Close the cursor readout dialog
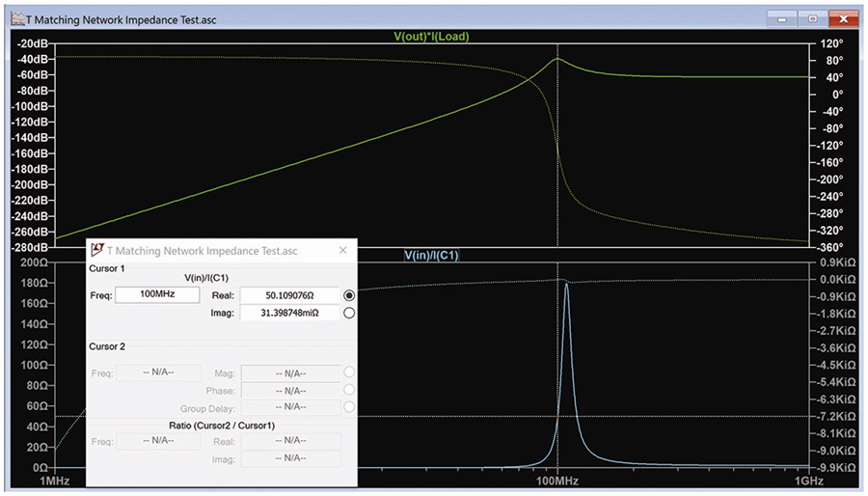 (342, 250)
